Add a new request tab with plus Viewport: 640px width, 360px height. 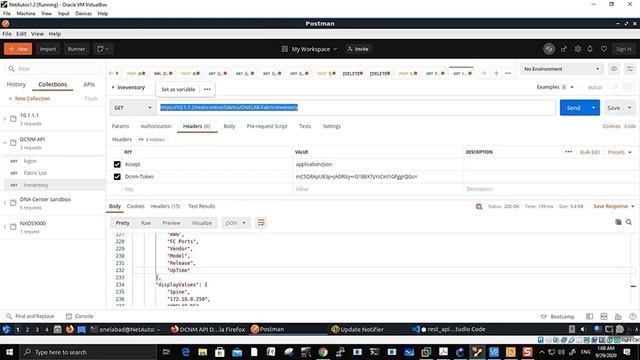click(496, 73)
